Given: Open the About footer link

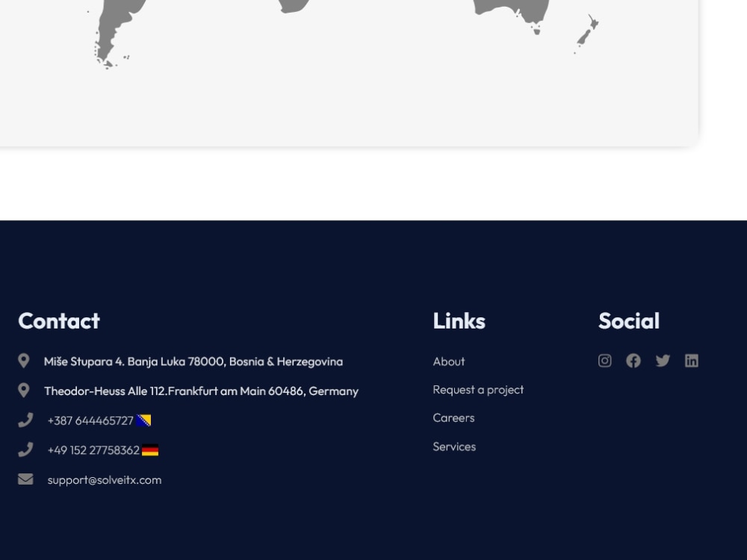Looking at the screenshot, I should click(x=449, y=361).
